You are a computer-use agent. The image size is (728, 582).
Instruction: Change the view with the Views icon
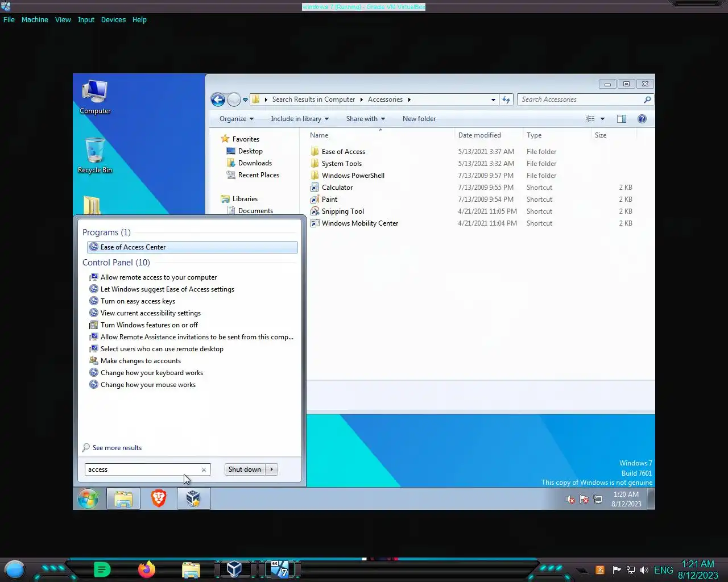590,119
